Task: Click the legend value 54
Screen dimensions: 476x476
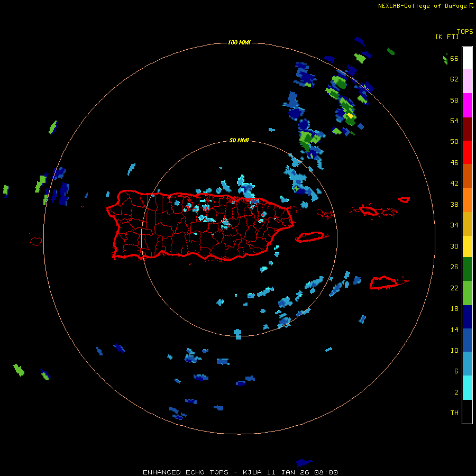Action: coord(454,121)
